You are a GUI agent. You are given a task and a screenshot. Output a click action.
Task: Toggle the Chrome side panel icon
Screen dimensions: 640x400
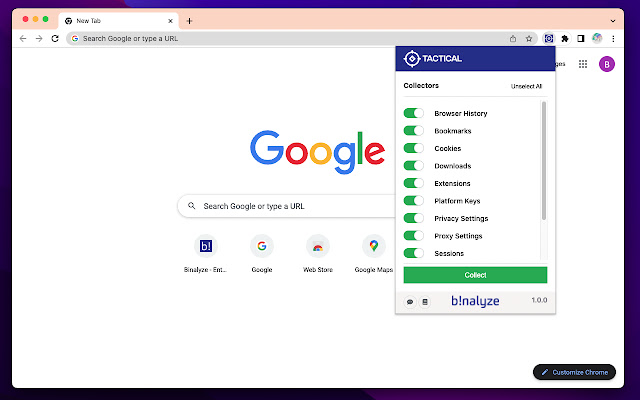pos(581,39)
